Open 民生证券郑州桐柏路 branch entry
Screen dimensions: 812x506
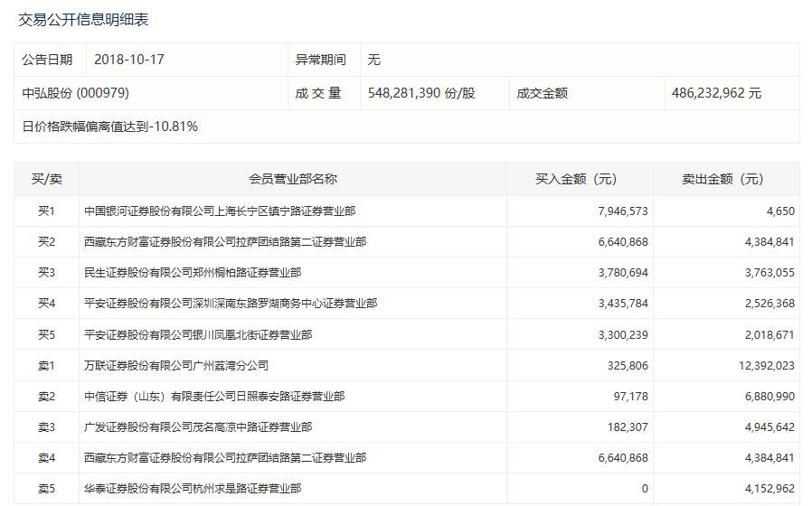[x=192, y=273]
